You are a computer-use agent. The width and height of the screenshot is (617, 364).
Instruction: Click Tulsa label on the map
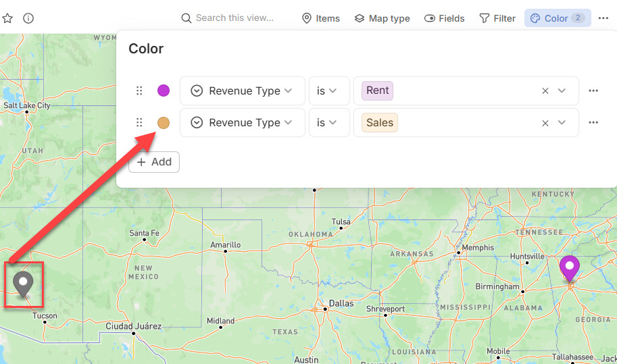pyautogui.click(x=341, y=222)
